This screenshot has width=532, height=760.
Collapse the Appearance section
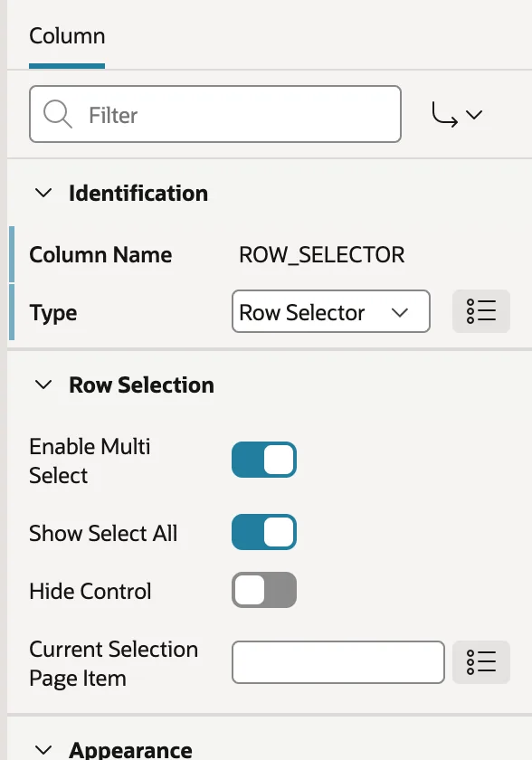point(43,750)
